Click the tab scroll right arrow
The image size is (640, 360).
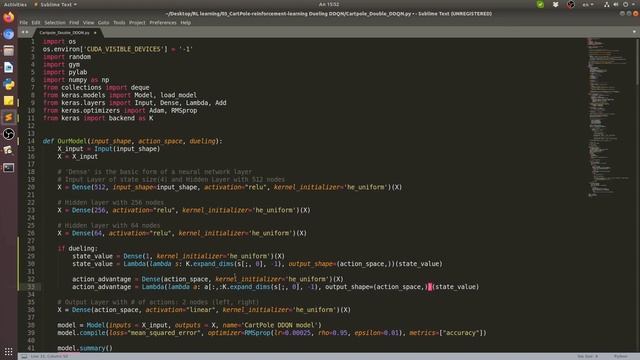point(27,32)
